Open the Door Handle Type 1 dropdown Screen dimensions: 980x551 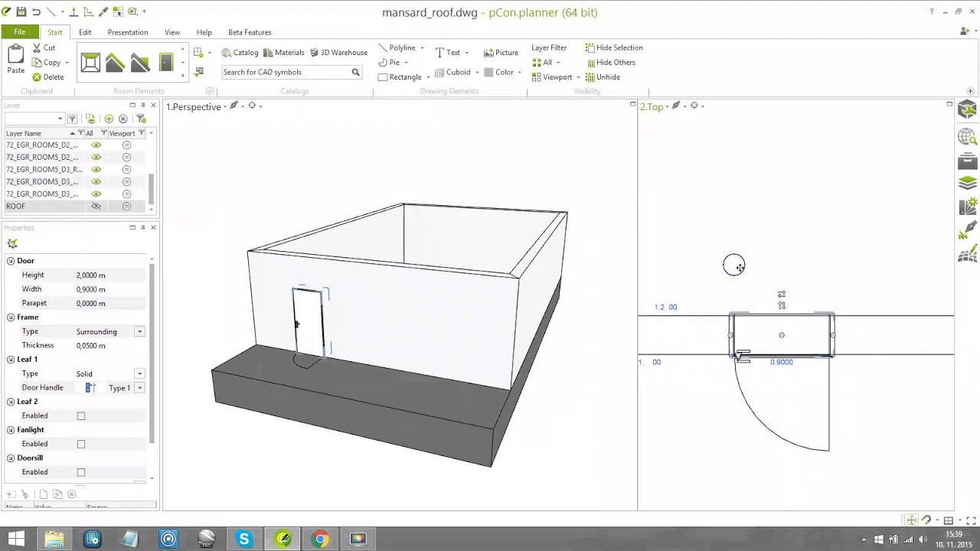[139, 388]
